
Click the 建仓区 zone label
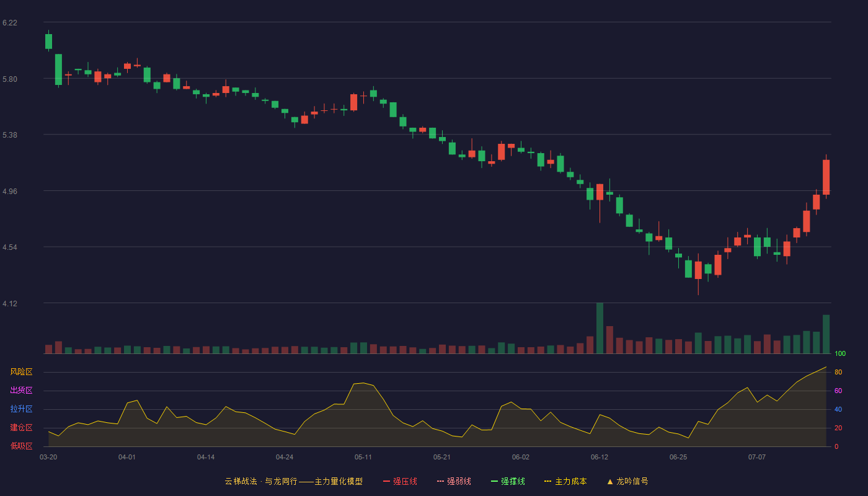click(21, 428)
